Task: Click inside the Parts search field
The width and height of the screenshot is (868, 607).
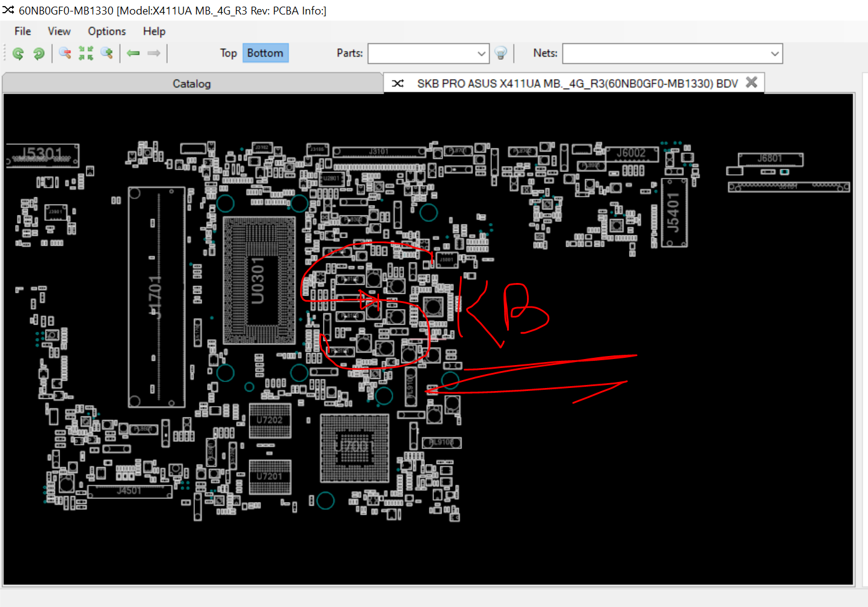Action: pos(422,54)
